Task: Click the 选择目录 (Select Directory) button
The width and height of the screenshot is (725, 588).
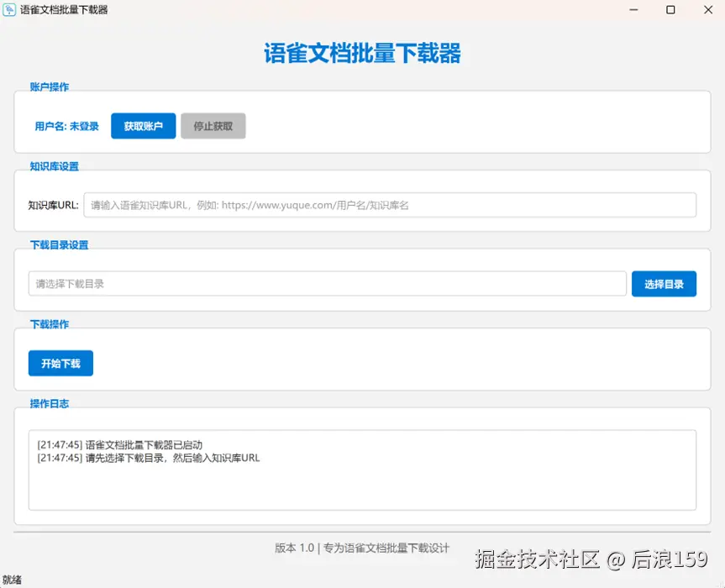Action: (x=664, y=284)
